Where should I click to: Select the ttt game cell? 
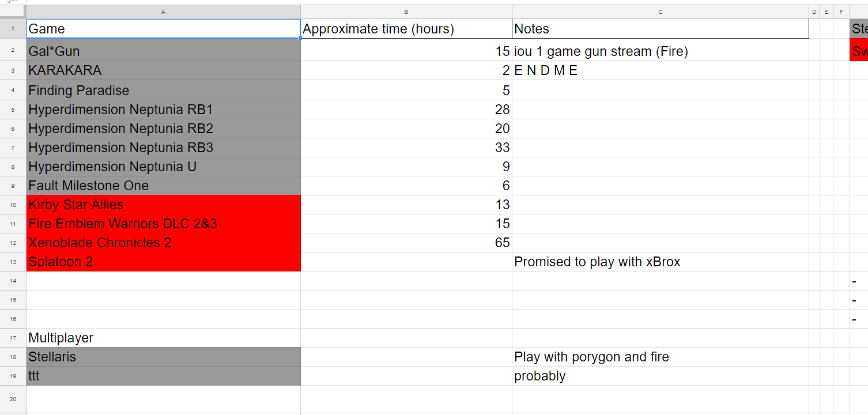163,376
